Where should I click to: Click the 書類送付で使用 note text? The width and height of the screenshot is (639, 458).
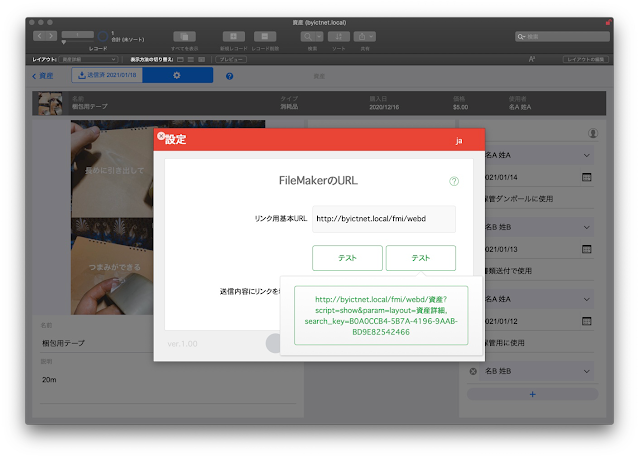tap(509, 271)
